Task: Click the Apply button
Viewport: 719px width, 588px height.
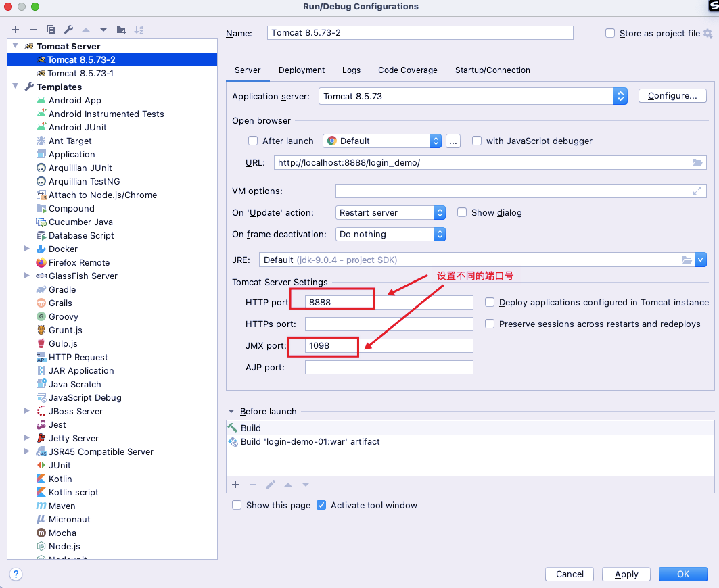Action: (x=626, y=574)
